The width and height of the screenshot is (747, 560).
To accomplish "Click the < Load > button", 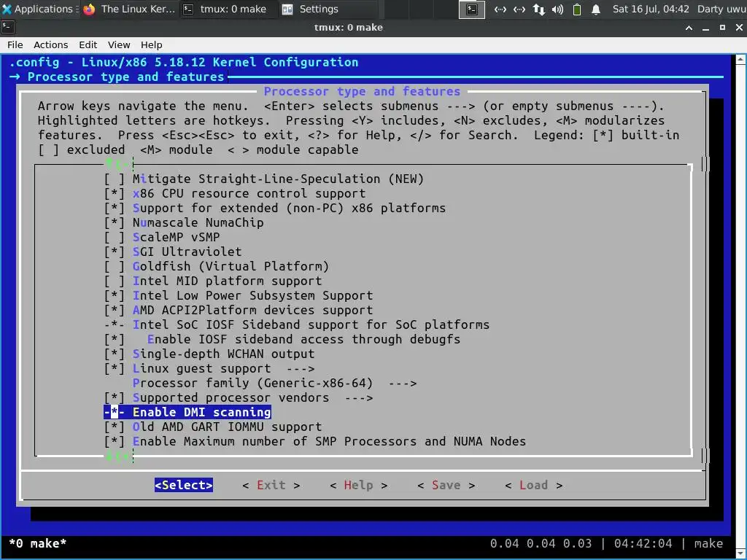I will [533, 485].
